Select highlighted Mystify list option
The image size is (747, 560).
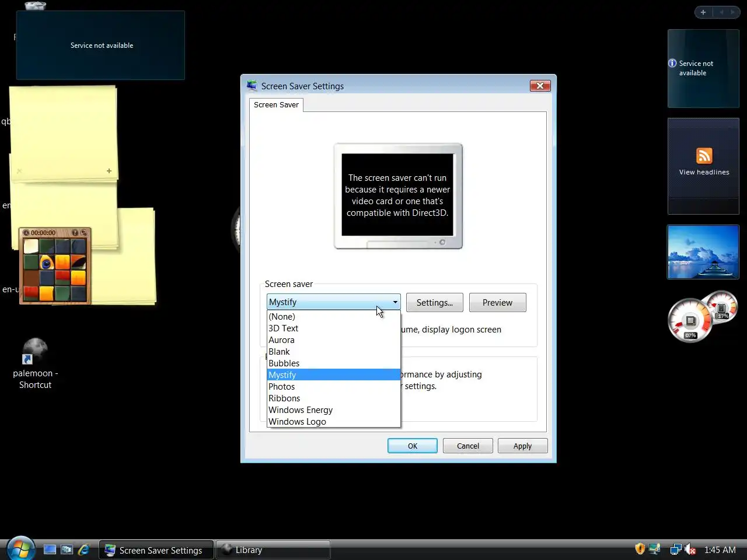click(x=333, y=375)
